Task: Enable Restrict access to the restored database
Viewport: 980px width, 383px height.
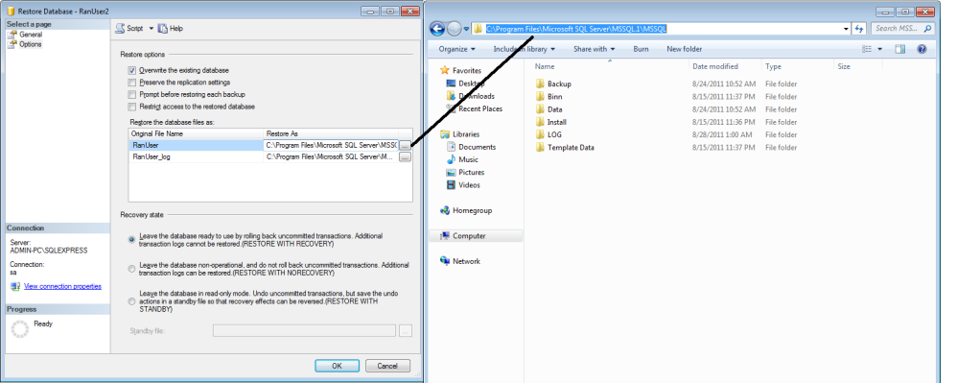Action: tap(131, 107)
